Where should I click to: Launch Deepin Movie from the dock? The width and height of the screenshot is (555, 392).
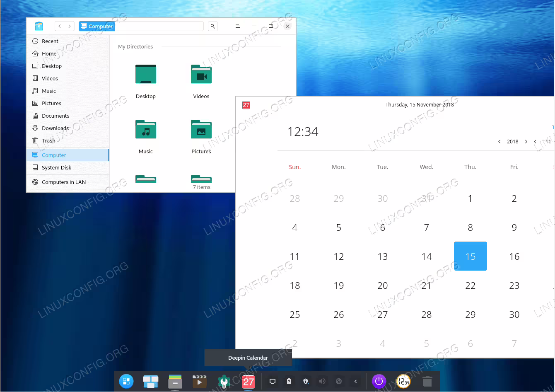(199, 381)
